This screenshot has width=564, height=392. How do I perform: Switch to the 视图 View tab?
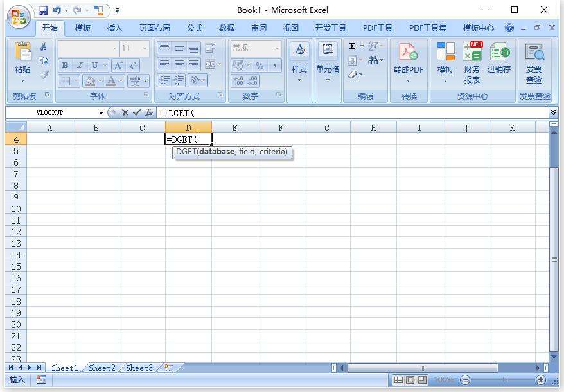pyautogui.click(x=290, y=28)
